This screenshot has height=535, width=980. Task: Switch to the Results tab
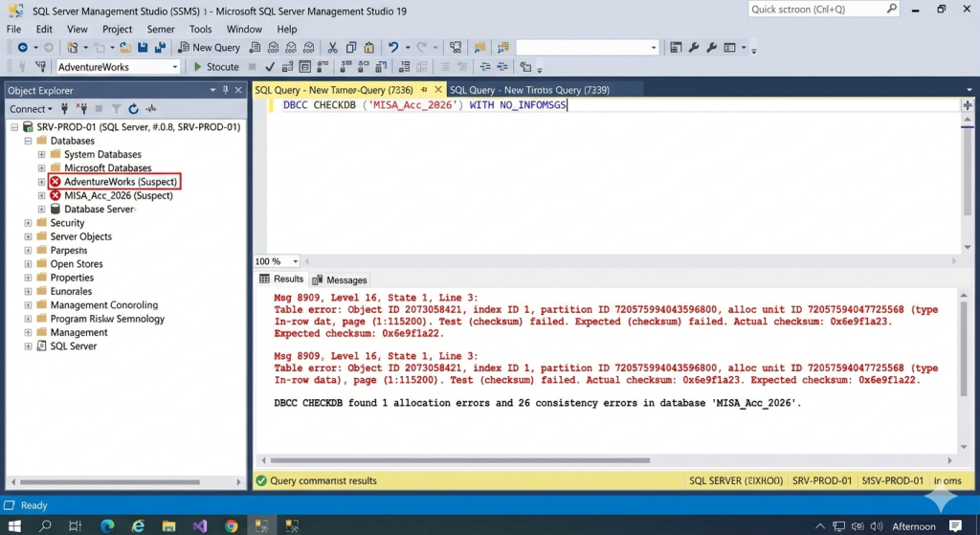281,279
